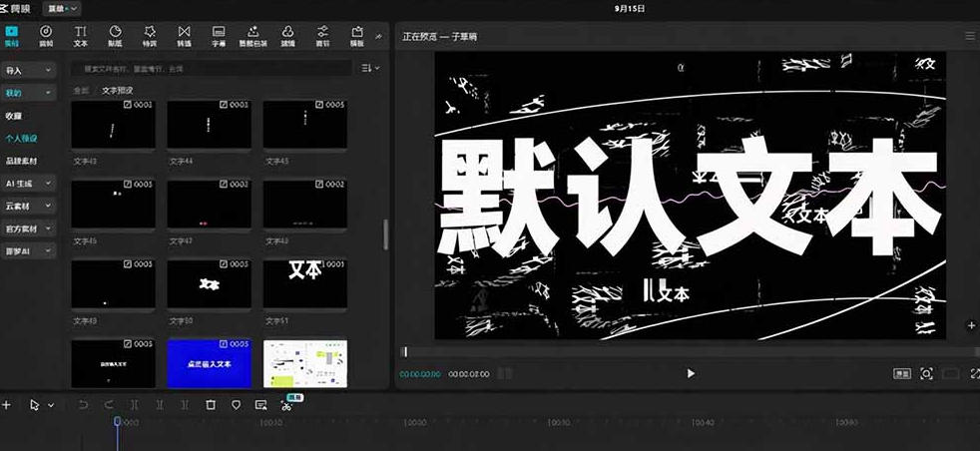Select the 文字44 preset thumbnail
The height and width of the screenshot is (451, 980).
tap(209, 125)
